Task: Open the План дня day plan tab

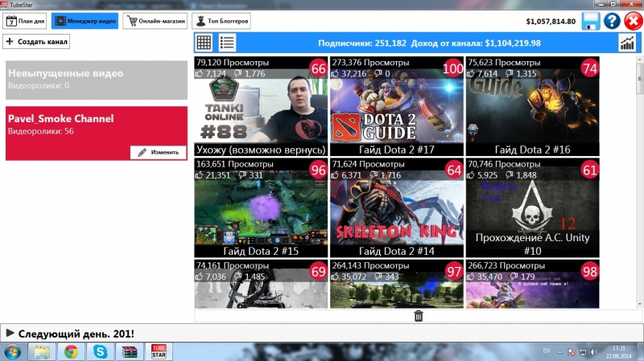Action: (25, 21)
